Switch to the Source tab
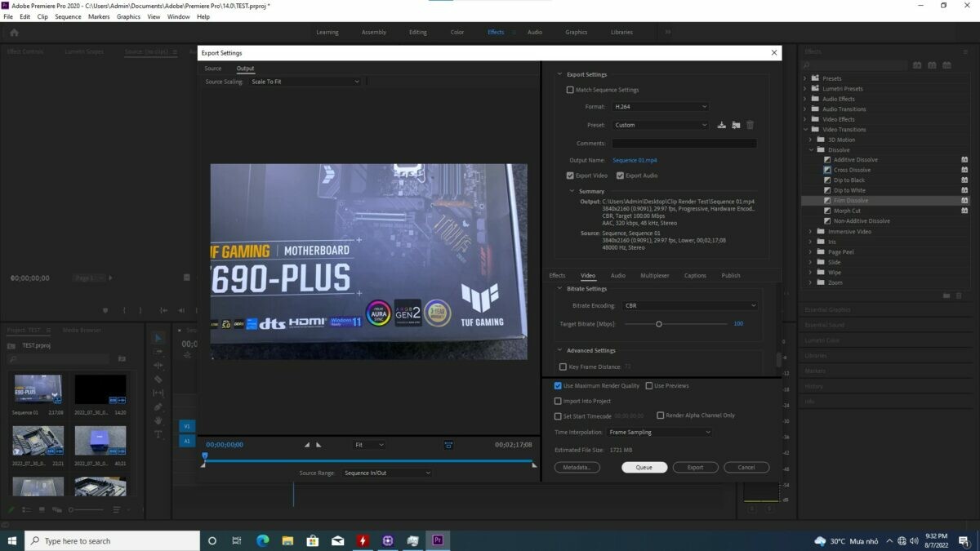Screen dimensions: 980x551 click(213, 69)
